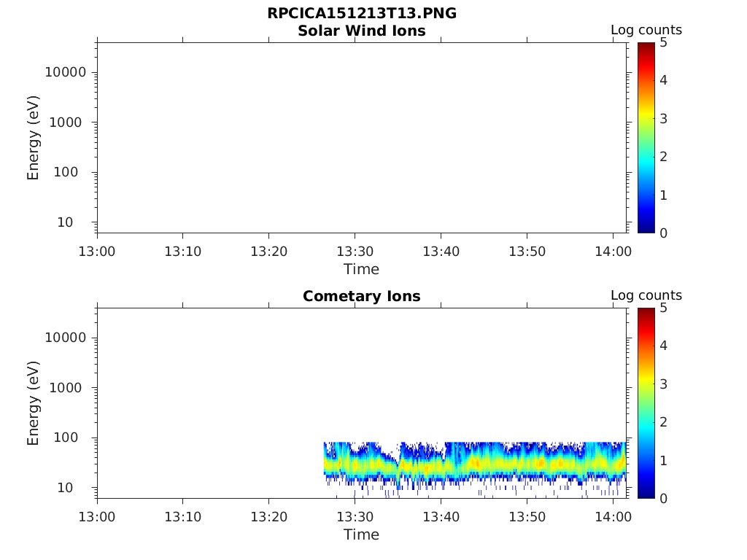Viewport: 747px width, 560px height.
Task: Click the 13:50 tick label of Cometary plot
Action: [527, 517]
